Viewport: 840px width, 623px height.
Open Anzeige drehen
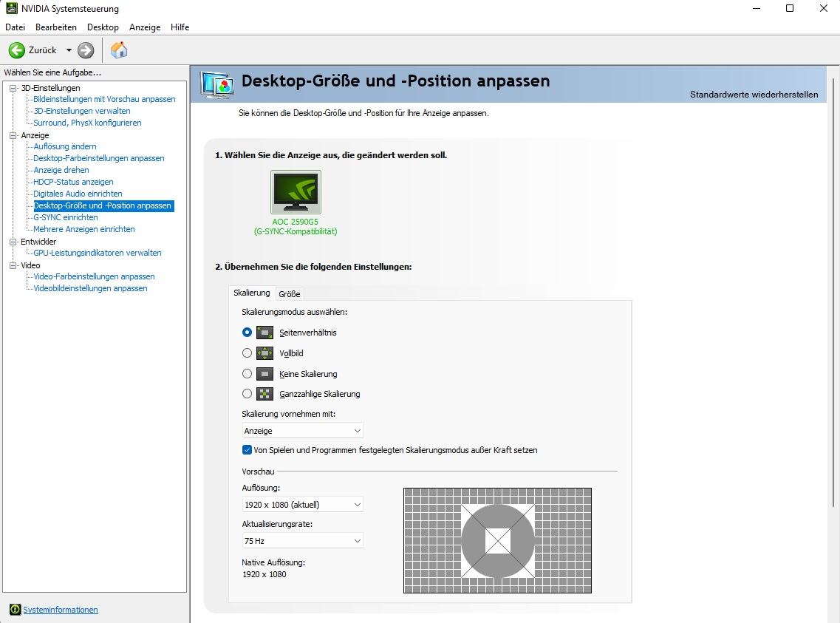(61, 170)
